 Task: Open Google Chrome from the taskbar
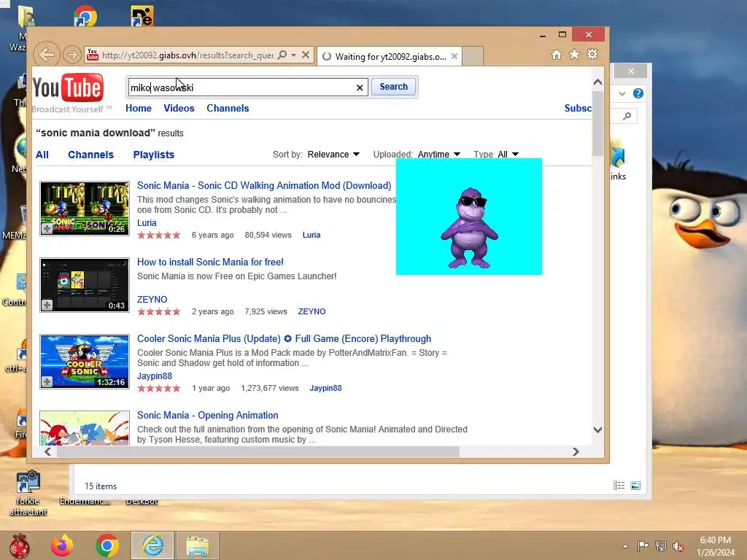click(107, 545)
